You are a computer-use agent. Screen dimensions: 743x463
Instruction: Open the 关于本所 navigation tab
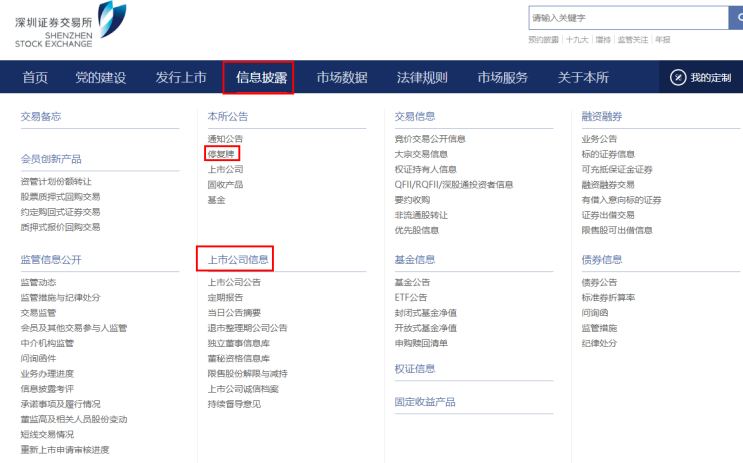tap(583, 77)
